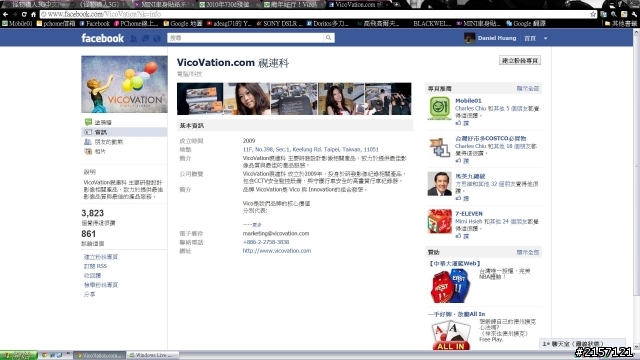640x360 pixels.
Task: Open the first product photo in the photo strip
Action: [x=200, y=99]
